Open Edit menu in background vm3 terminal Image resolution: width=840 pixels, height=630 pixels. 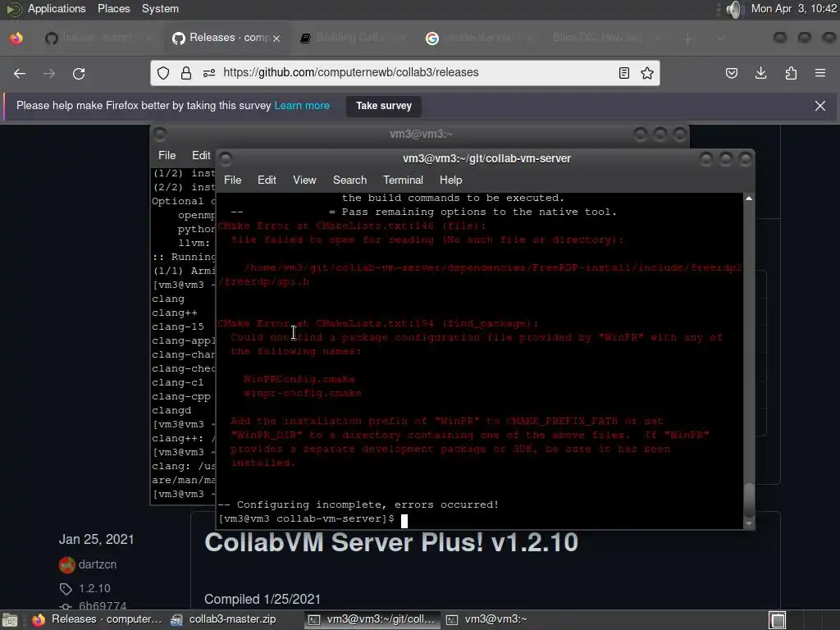(201, 155)
